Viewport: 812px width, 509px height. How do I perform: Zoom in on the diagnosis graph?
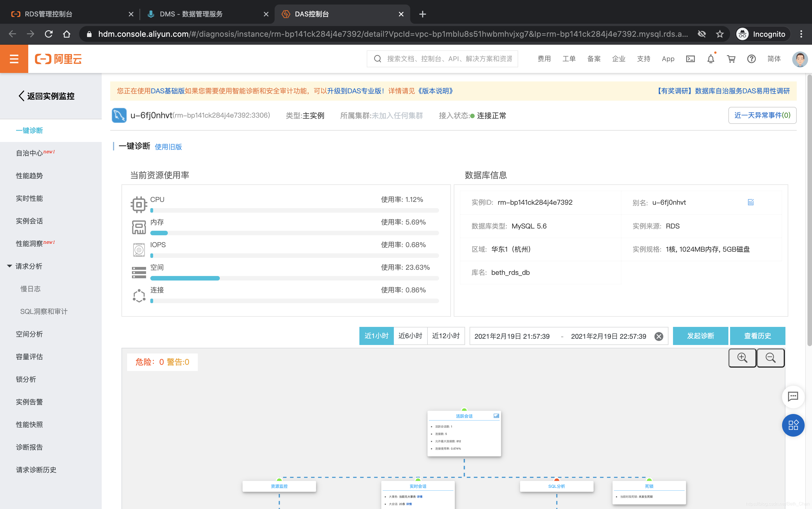[742, 357]
